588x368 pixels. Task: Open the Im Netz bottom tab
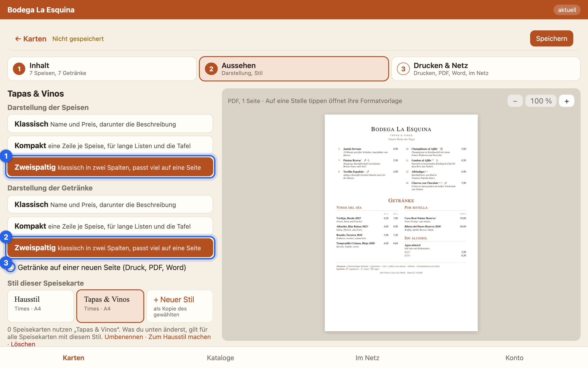click(x=367, y=357)
